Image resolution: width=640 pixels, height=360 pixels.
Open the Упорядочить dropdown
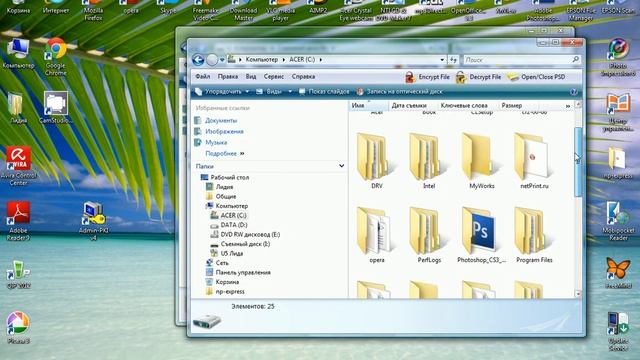(222, 91)
